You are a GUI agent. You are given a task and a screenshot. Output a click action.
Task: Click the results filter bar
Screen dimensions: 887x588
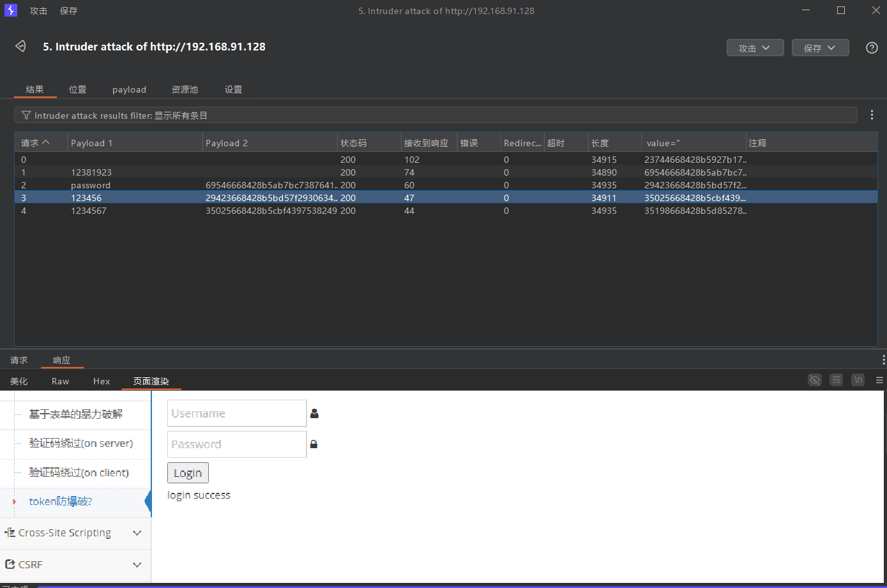(436, 116)
